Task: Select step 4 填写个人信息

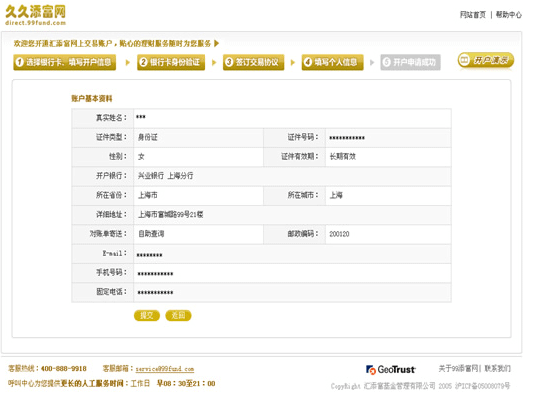Action: click(x=332, y=62)
